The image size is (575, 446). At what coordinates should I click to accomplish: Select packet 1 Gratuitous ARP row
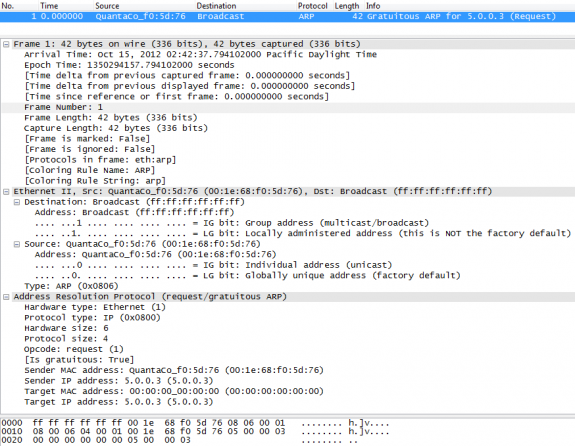(x=288, y=17)
